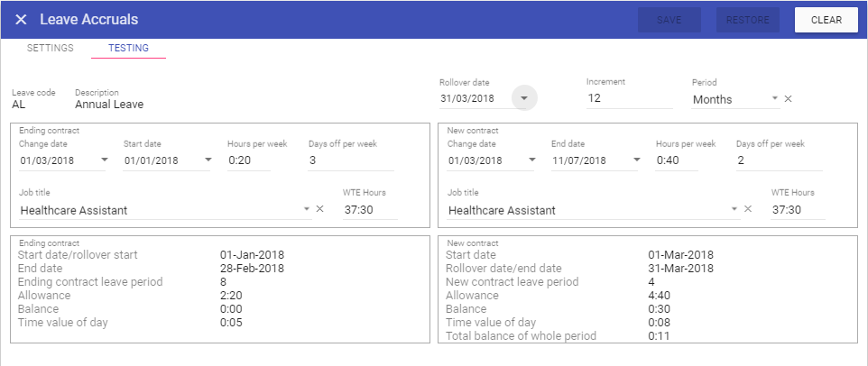
Task: Expand new contract Job title dropdown
Action: pyautogui.click(x=737, y=210)
